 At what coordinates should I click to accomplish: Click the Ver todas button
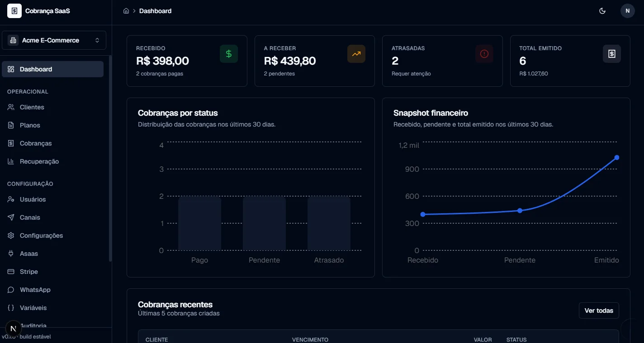pos(599,310)
